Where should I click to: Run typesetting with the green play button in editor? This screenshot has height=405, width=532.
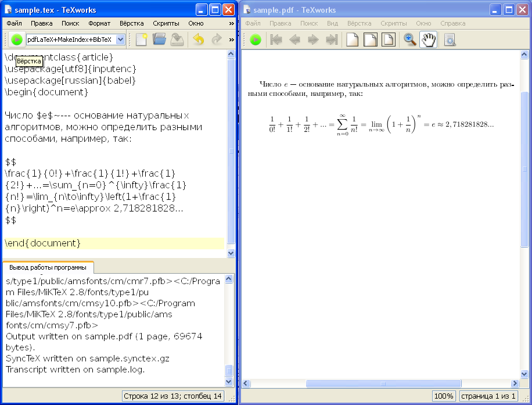click(16, 40)
